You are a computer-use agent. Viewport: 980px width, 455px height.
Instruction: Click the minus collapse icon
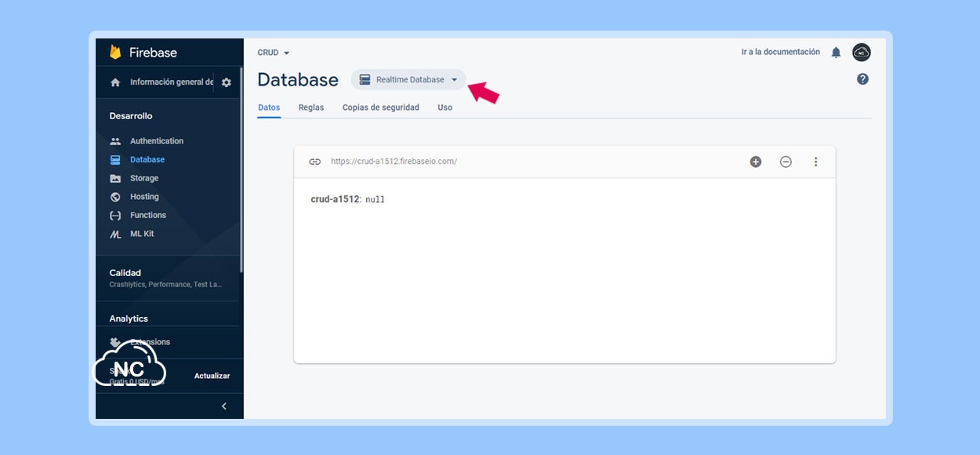[786, 162]
